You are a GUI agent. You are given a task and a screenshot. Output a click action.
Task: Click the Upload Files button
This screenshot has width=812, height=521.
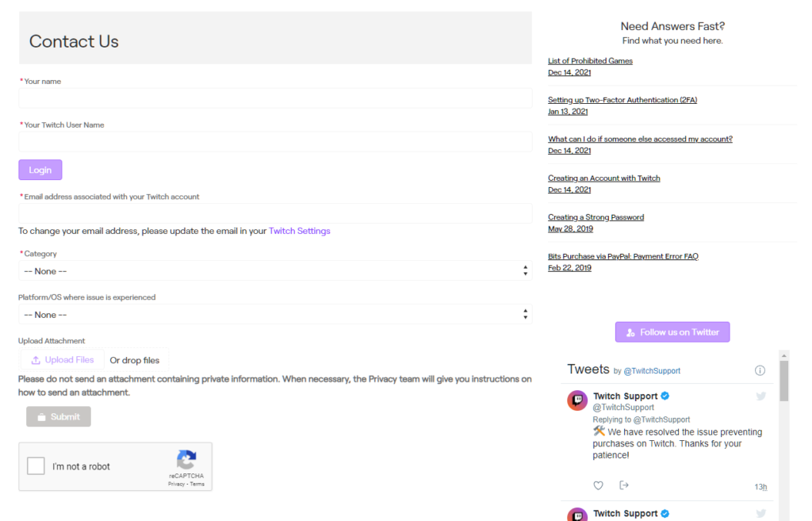[x=63, y=360]
